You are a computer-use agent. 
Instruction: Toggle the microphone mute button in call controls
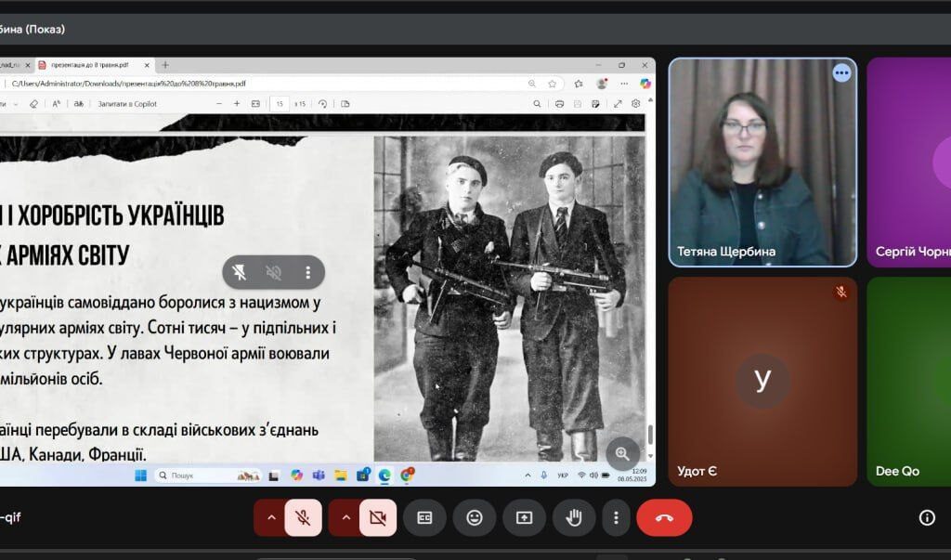304,517
